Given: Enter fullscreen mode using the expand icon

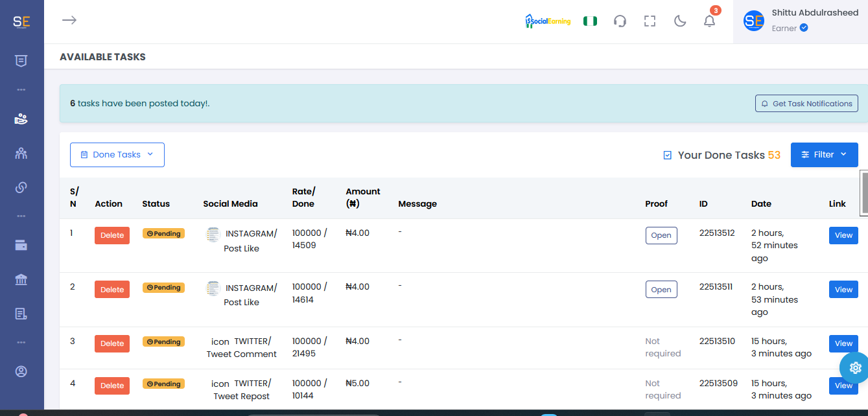Looking at the screenshot, I should coord(650,21).
